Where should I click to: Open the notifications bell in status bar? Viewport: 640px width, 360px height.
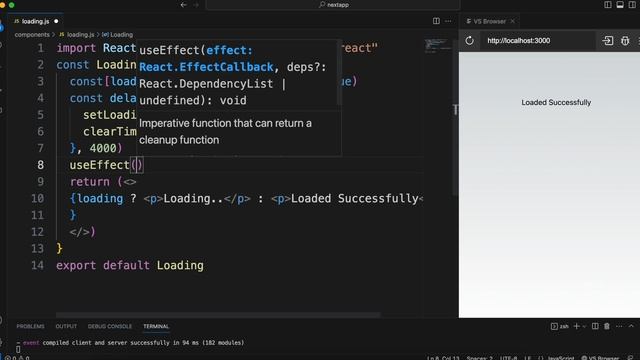click(x=631, y=358)
